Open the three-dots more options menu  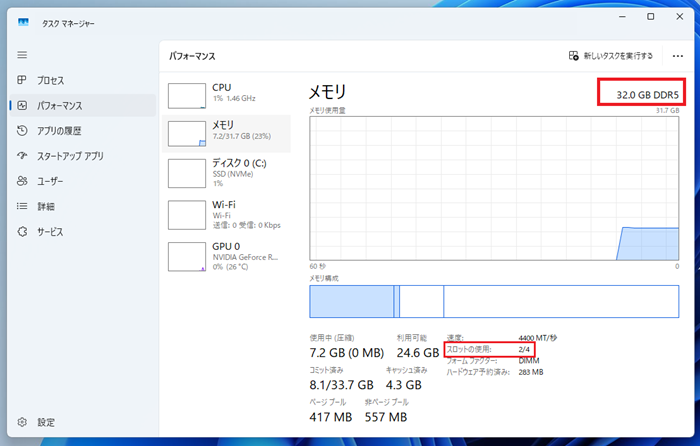(678, 56)
